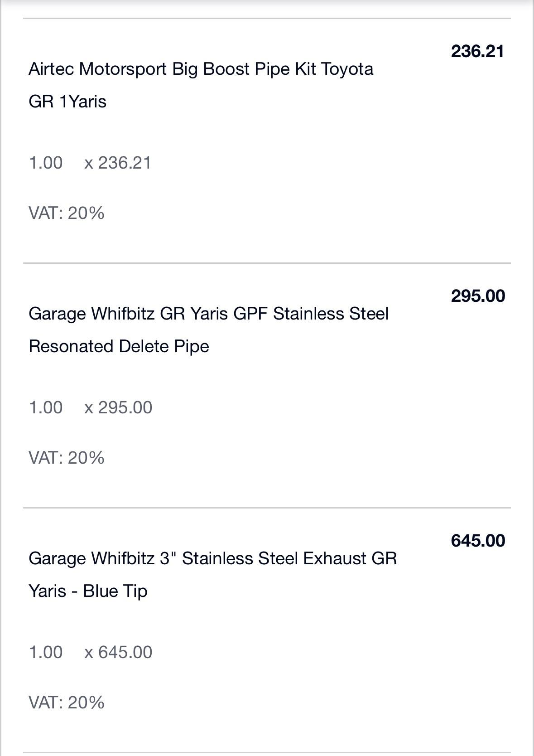Click 'Yaris - Blue Tip' text line

tap(88, 591)
